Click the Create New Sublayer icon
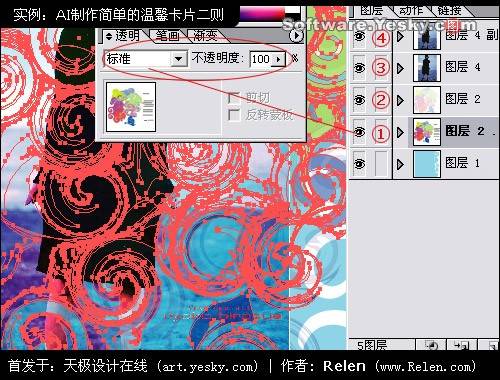Screen dimensions: 500x380 [x=462, y=345]
